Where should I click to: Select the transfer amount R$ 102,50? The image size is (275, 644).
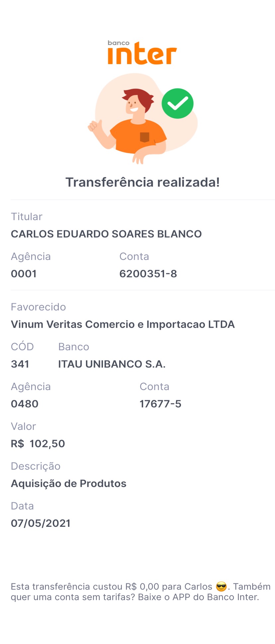pyautogui.click(x=38, y=444)
